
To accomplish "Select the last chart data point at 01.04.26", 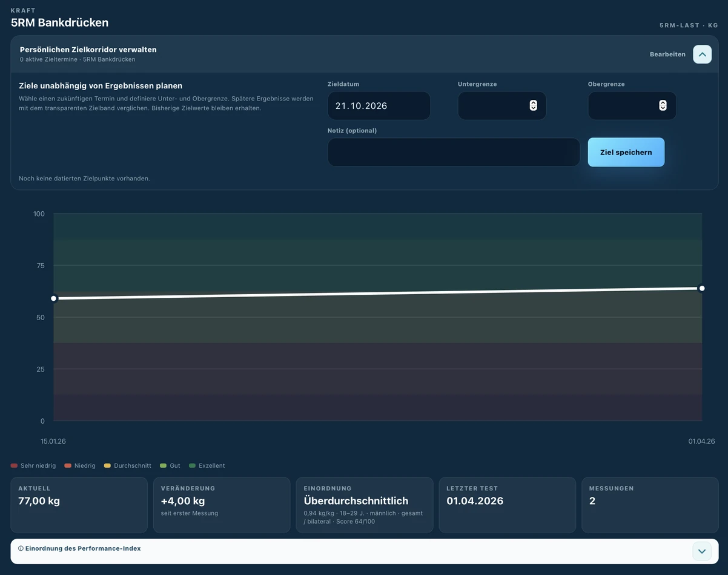I will click(702, 288).
